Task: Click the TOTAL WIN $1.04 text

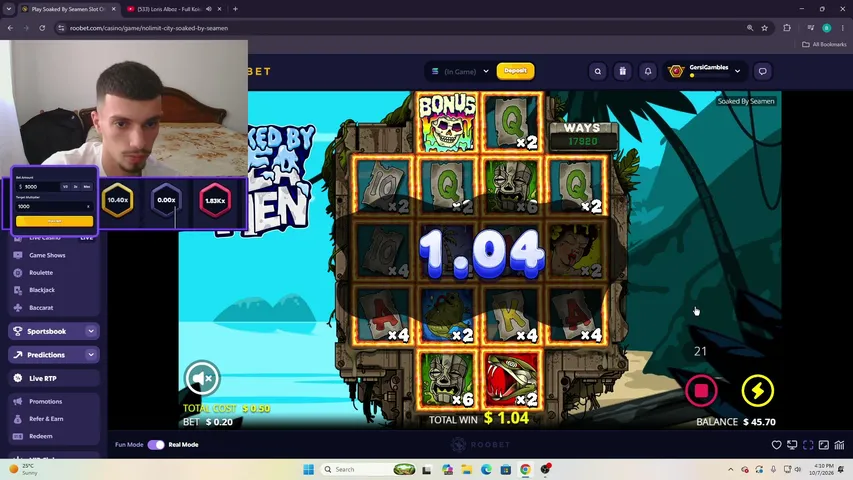Action: click(479, 419)
